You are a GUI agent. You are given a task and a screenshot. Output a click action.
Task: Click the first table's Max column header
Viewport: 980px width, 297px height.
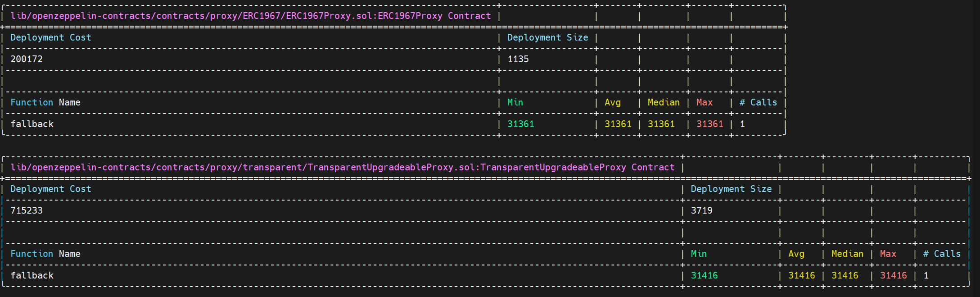[x=705, y=102]
